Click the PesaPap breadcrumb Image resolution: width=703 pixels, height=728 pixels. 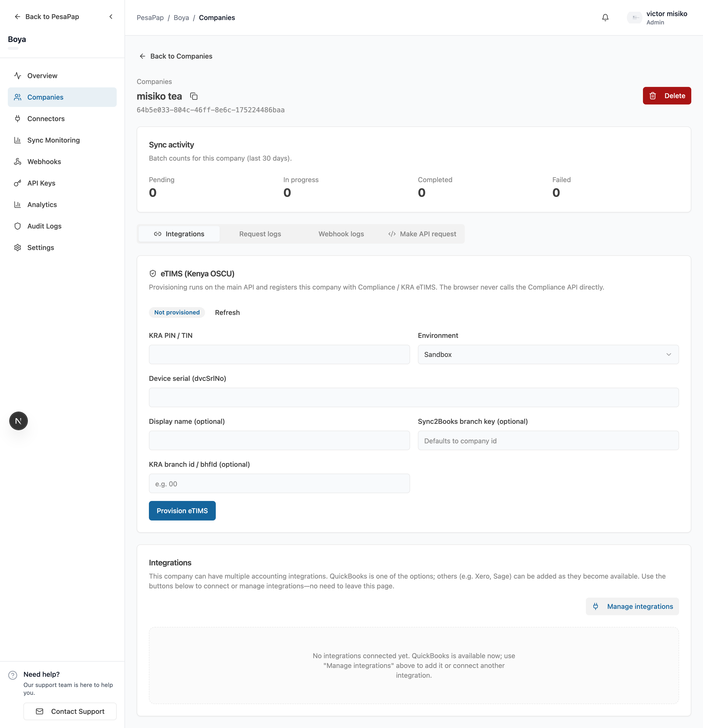[150, 18]
